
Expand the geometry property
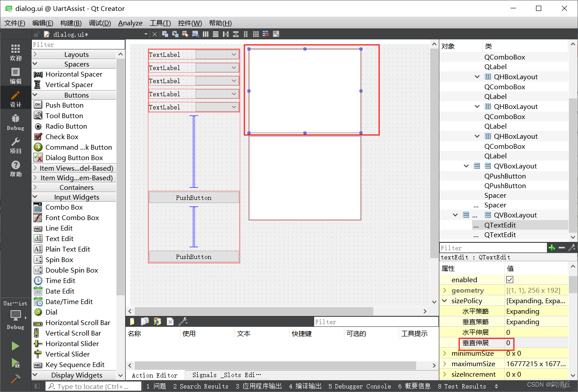[x=445, y=290]
